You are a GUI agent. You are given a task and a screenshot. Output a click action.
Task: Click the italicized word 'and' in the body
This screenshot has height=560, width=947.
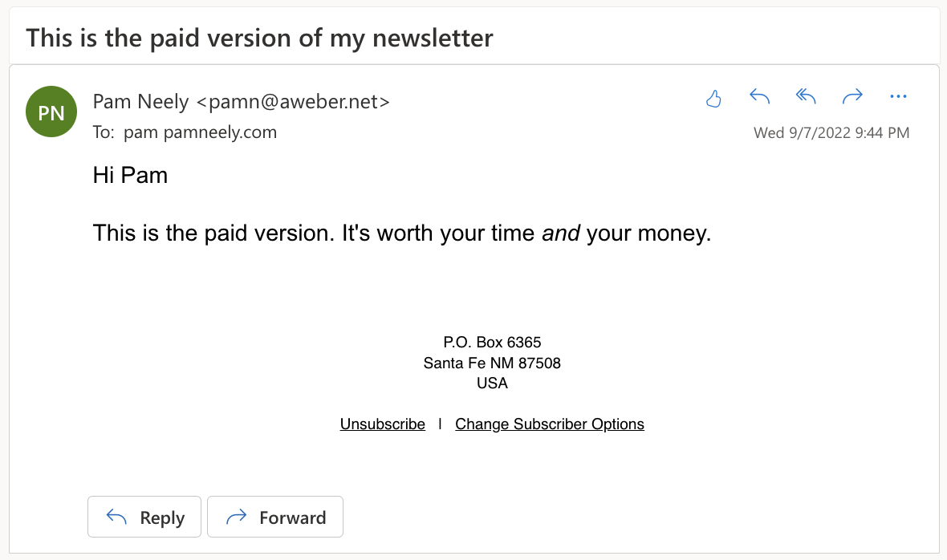562,233
